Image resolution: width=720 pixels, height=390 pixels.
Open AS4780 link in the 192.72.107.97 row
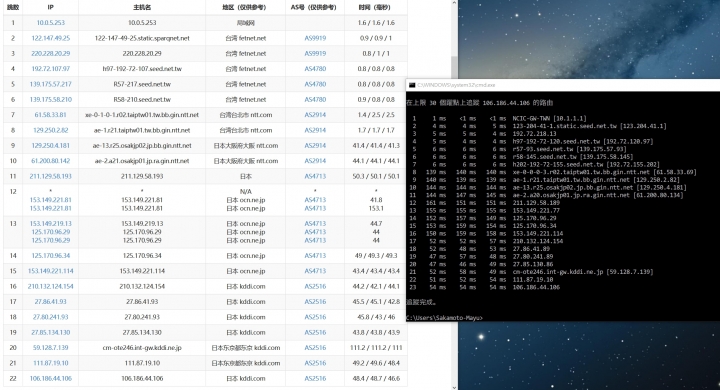(x=315, y=69)
